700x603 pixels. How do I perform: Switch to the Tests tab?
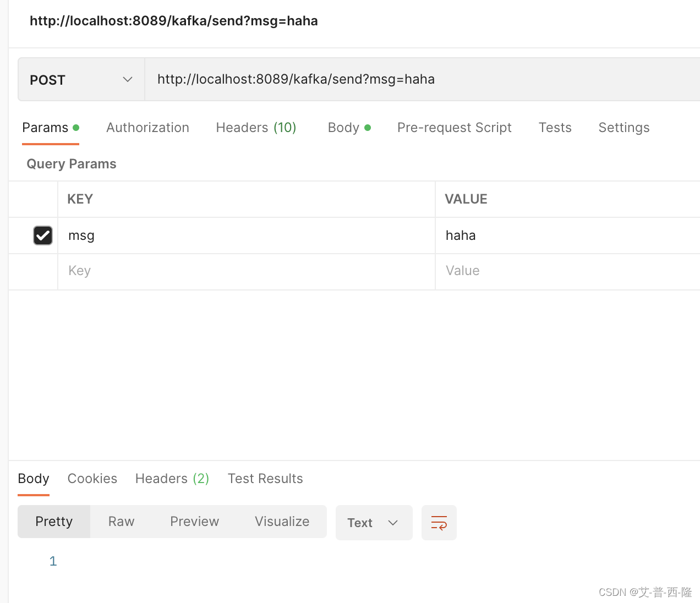[x=555, y=127]
